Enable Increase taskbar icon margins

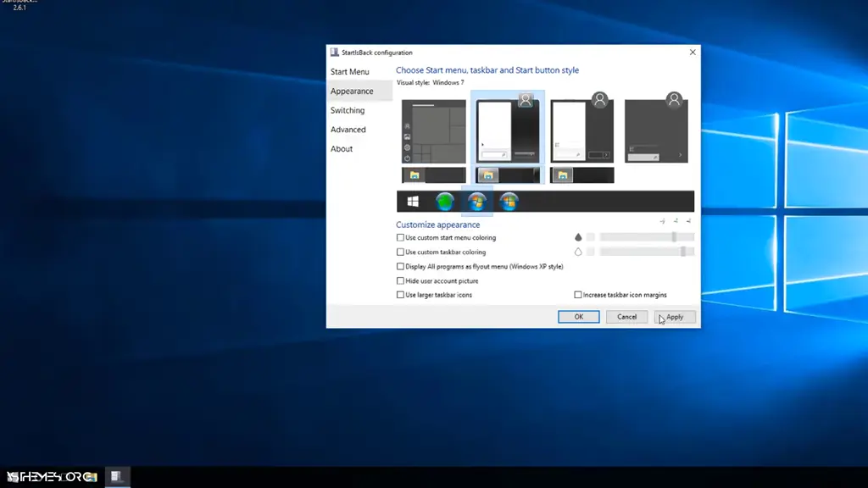pos(576,294)
